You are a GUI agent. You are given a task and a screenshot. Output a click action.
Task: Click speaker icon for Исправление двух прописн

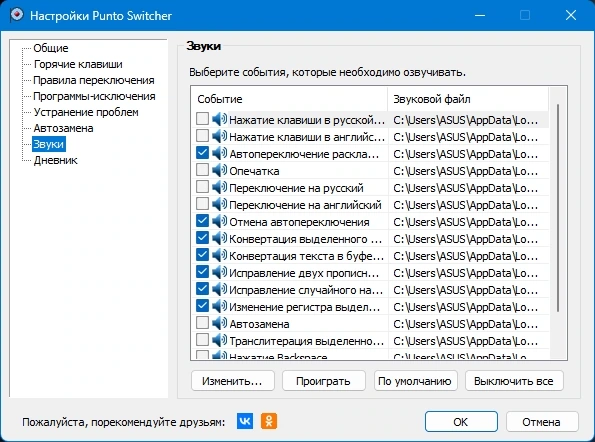219,272
